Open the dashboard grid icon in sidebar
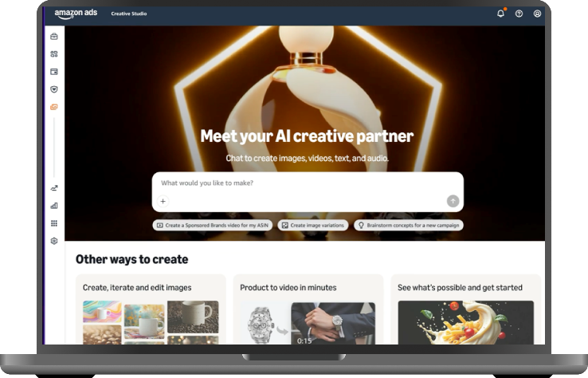 point(54,54)
